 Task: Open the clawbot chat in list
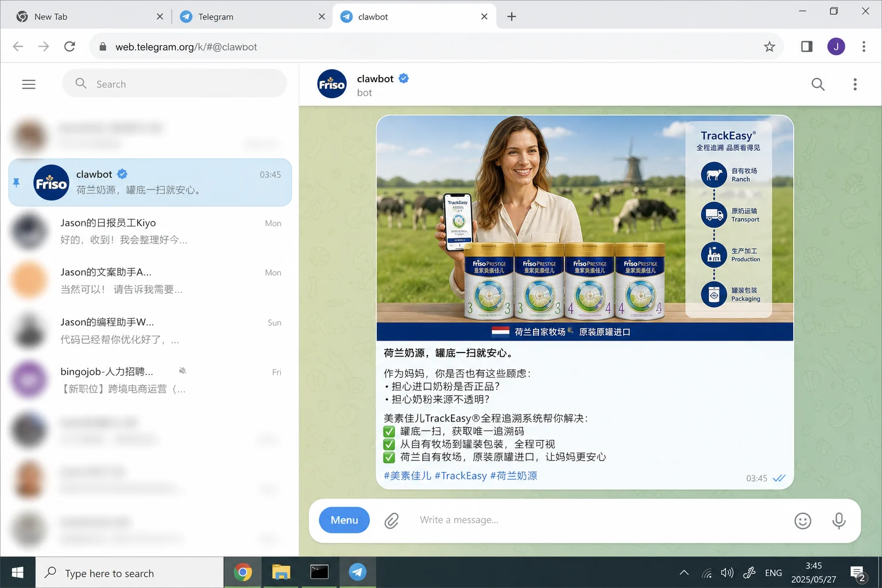click(x=150, y=183)
